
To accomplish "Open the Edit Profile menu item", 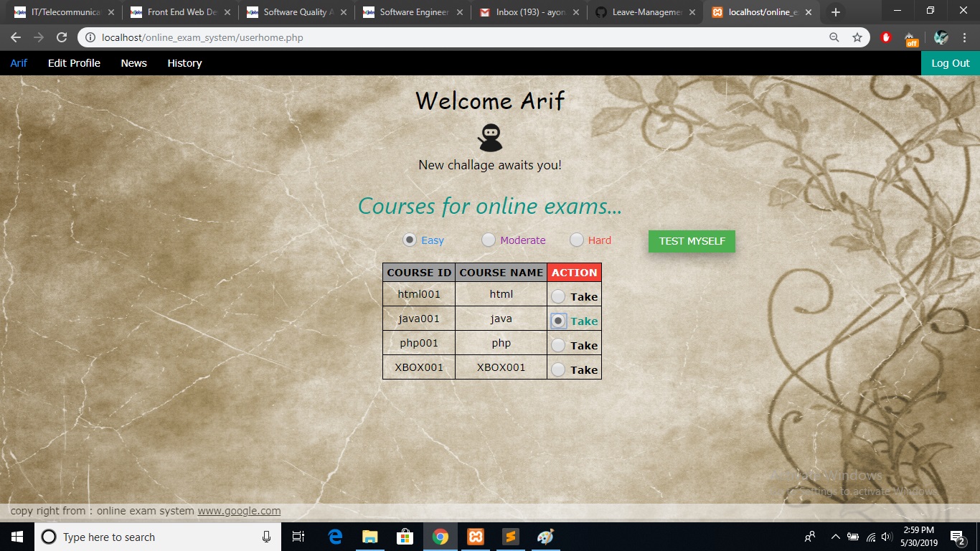I will coord(74,63).
